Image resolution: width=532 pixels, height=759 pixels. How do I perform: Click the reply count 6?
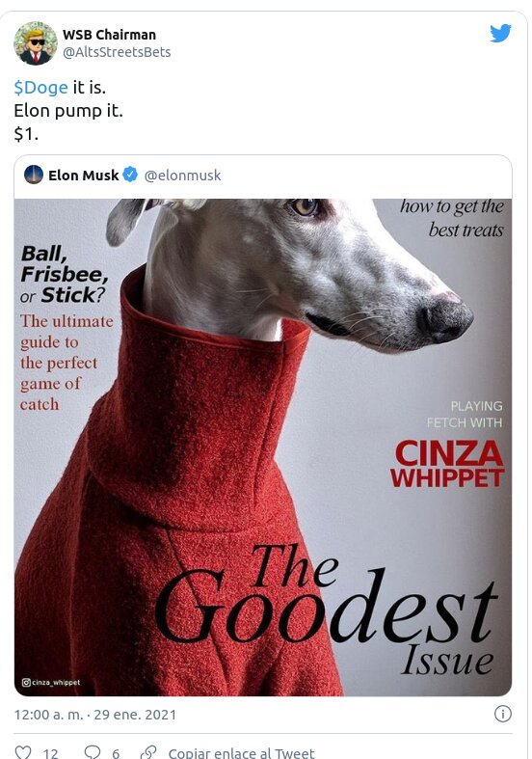point(116,753)
